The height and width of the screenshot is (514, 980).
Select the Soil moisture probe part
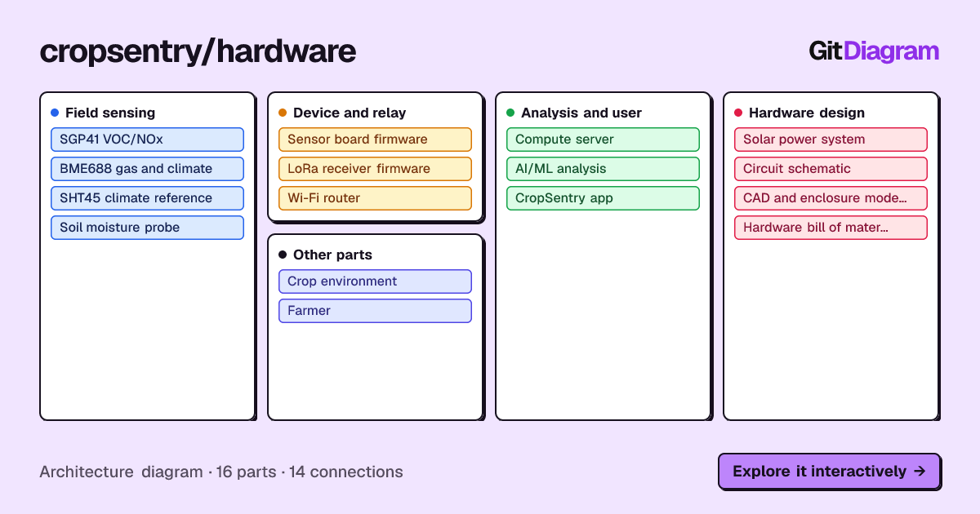pos(147,228)
